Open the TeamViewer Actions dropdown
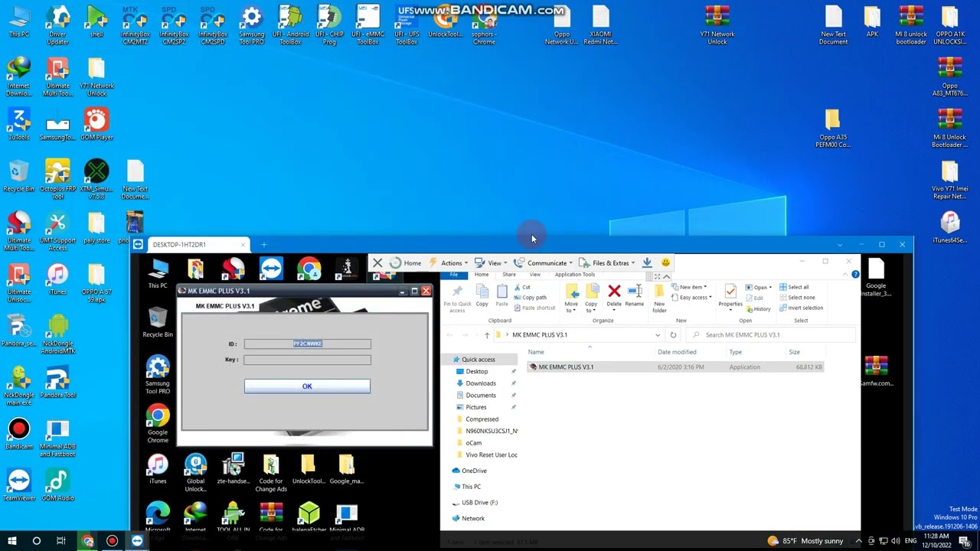980x551 pixels. pos(448,262)
